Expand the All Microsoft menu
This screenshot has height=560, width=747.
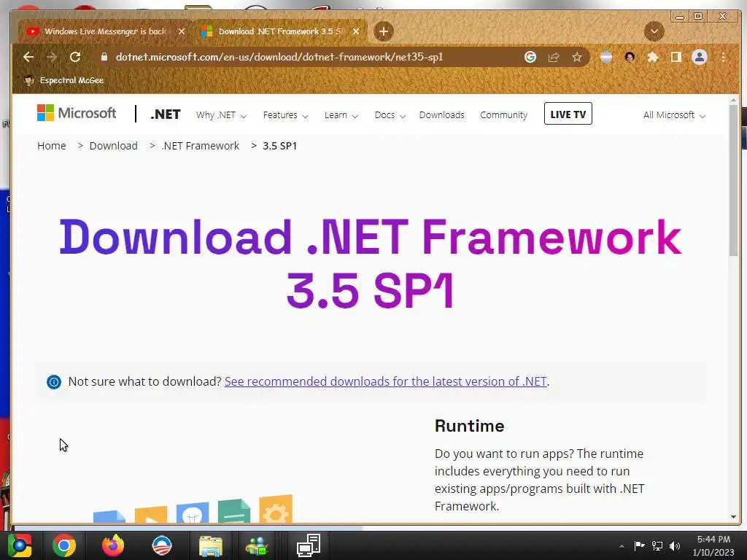[x=674, y=115]
